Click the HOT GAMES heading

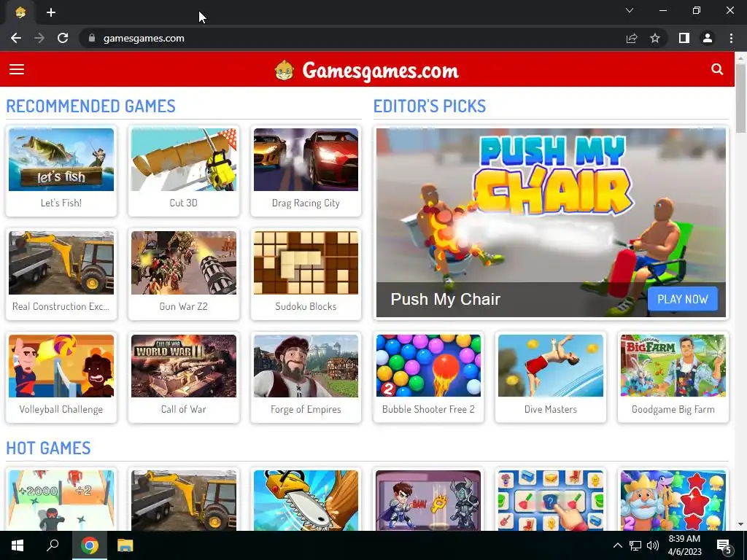tap(49, 448)
